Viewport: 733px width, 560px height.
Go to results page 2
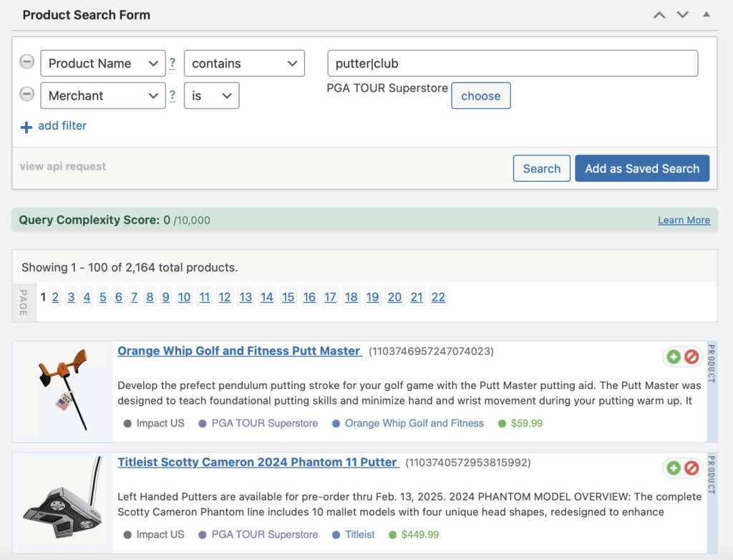tap(55, 297)
